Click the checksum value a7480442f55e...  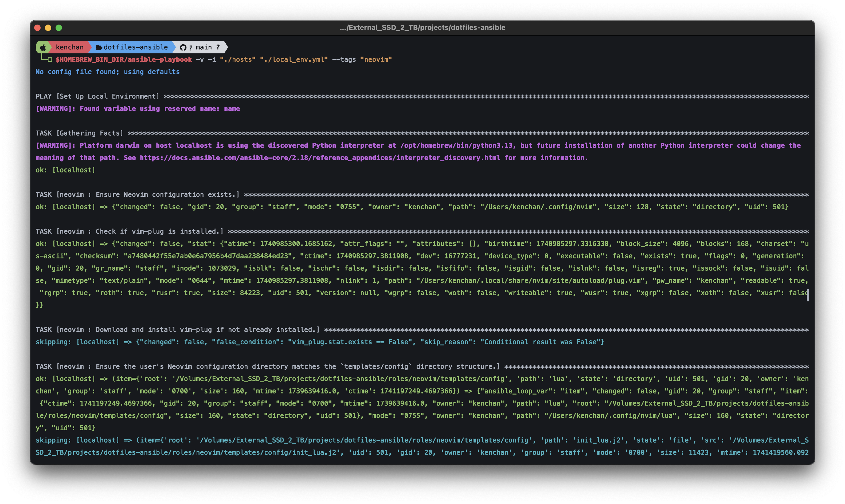pyautogui.click(x=208, y=256)
